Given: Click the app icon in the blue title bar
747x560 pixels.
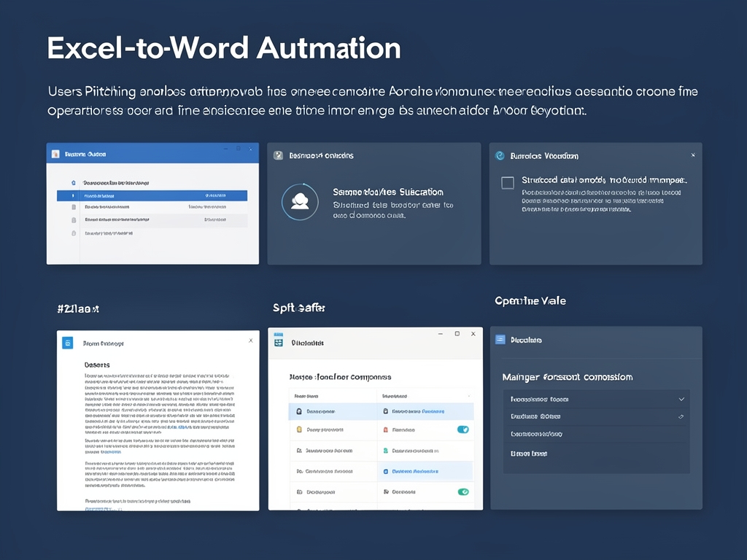Looking at the screenshot, I should point(55,154).
